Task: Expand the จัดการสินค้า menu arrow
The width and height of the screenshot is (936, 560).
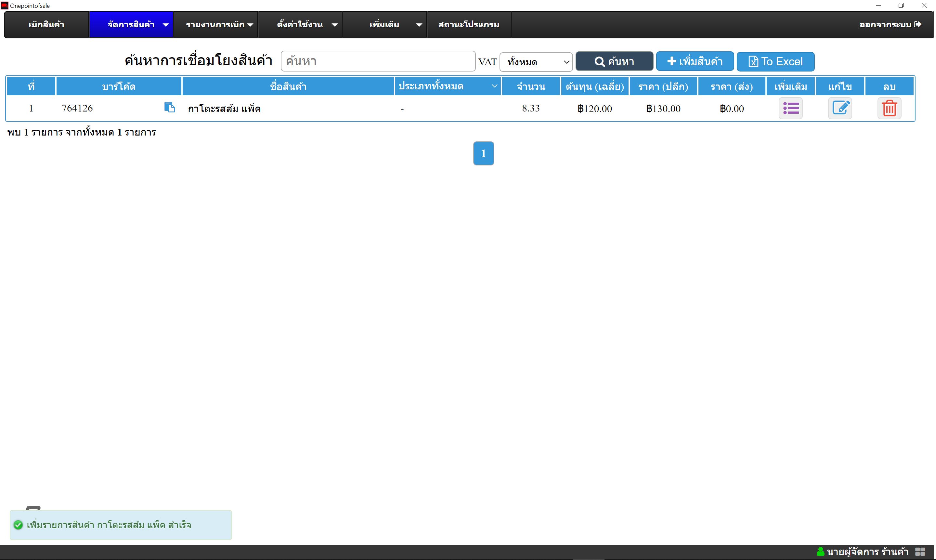Action: point(166,25)
